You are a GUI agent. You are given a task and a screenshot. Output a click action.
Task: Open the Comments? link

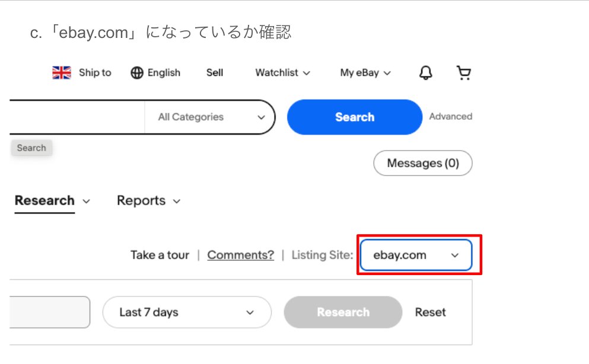(x=240, y=255)
